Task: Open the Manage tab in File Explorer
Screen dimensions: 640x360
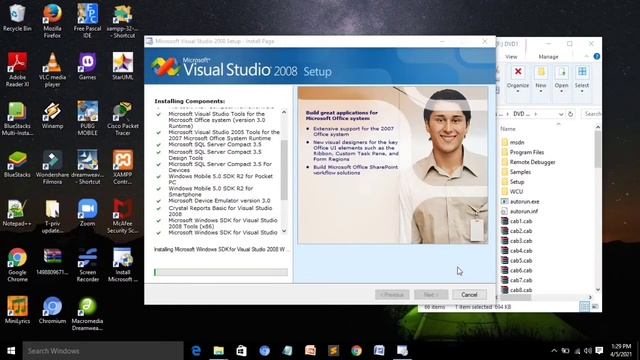Action: [548, 57]
